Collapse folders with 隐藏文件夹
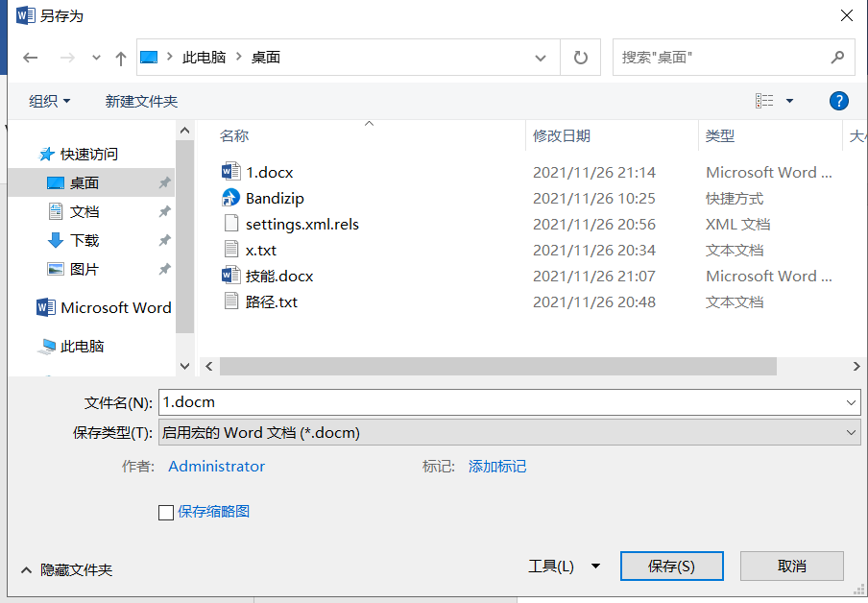 pos(66,569)
